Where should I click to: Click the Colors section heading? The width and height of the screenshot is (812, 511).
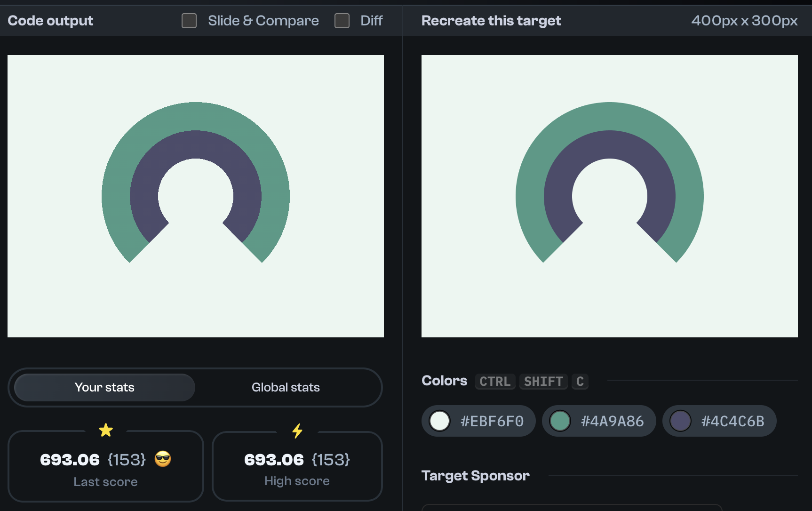(444, 381)
